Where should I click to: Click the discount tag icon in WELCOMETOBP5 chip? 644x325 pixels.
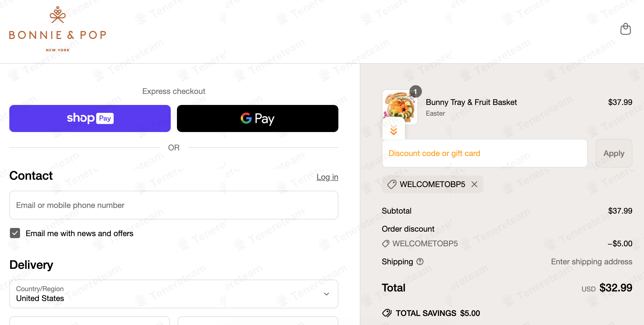coord(392,185)
